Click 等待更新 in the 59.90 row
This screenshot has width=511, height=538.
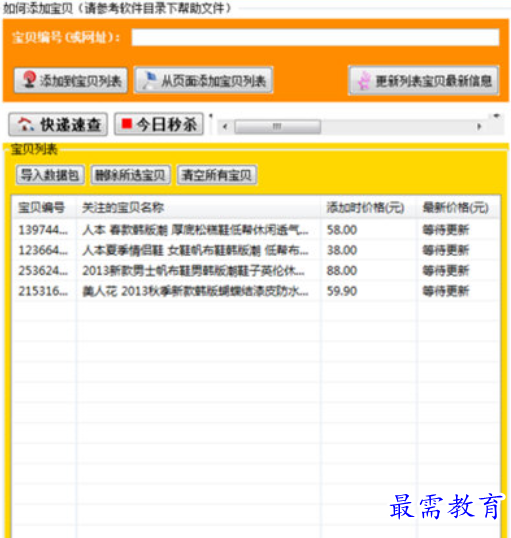pyautogui.click(x=445, y=291)
